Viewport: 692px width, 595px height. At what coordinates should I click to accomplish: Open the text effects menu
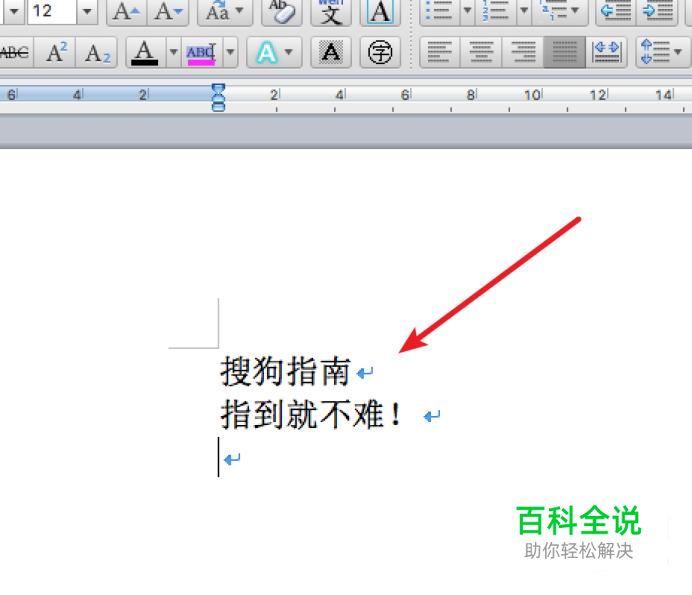pyautogui.click(x=274, y=52)
